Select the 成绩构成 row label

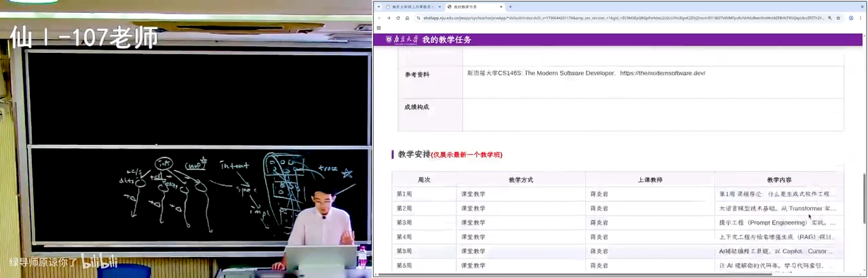point(418,107)
